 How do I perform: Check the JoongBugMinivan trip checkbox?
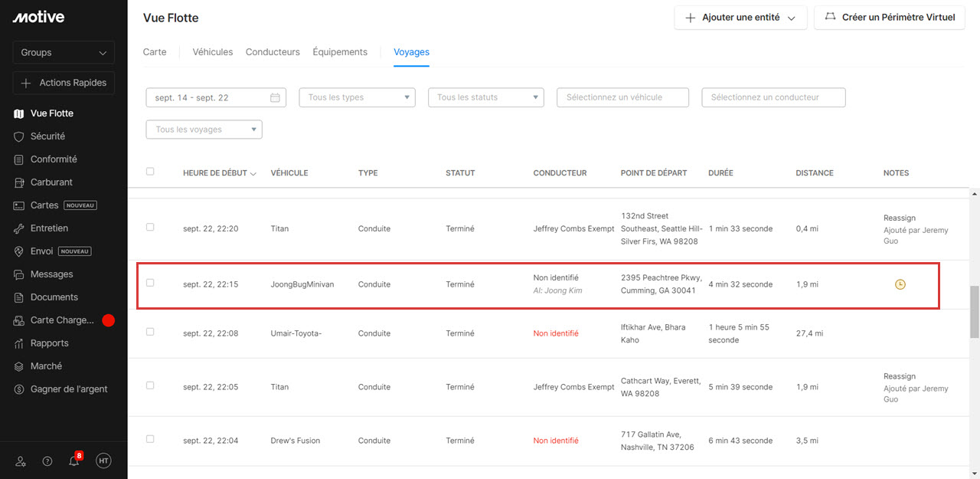point(150,283)
